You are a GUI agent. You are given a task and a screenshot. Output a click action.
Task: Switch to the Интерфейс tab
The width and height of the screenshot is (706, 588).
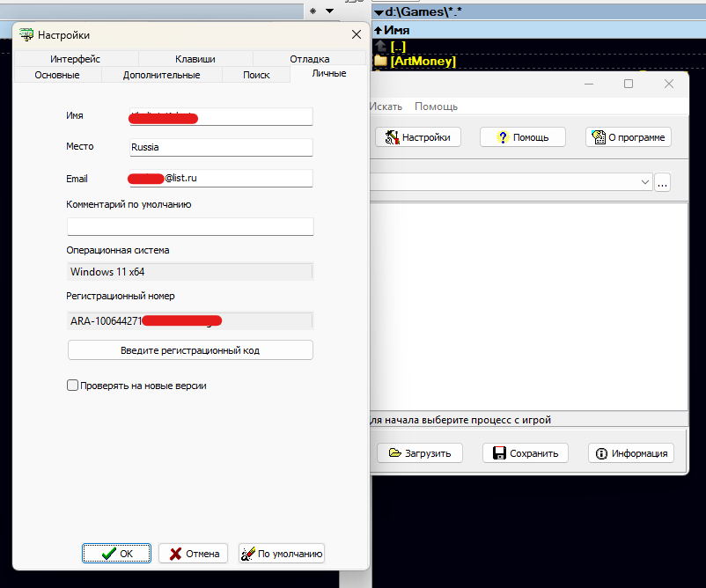click(75, 59)
